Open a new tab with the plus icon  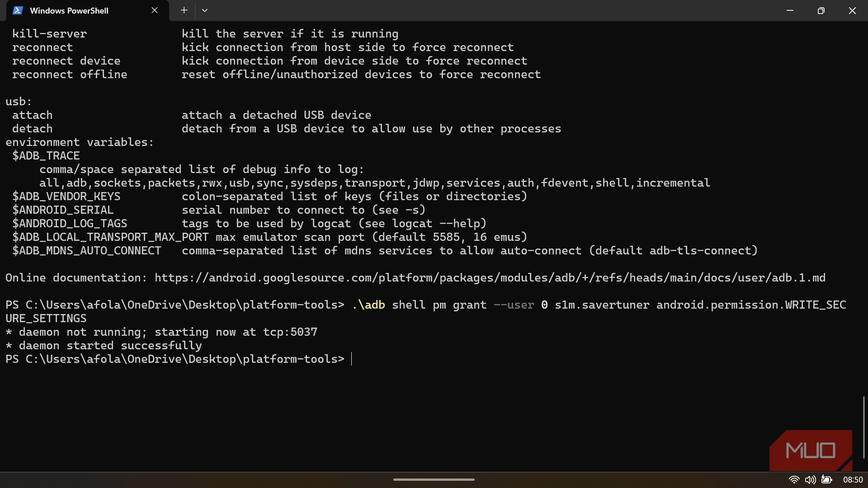point(184,10)
